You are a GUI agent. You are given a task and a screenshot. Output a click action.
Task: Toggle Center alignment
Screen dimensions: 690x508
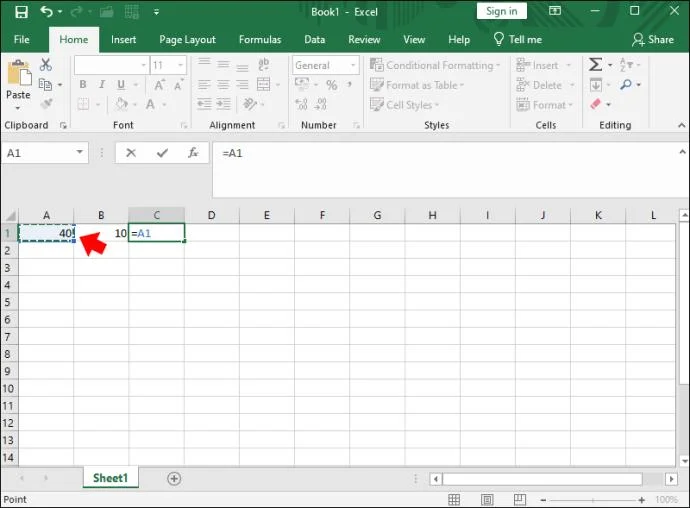coord(223,85)
